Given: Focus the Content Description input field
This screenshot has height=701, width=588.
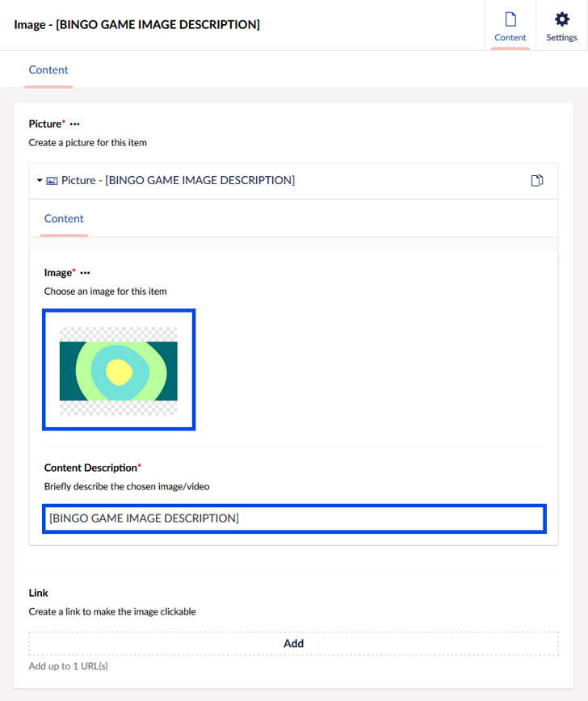Looking at the screenshot, I should pyautogui.click(x=294, y=518).
